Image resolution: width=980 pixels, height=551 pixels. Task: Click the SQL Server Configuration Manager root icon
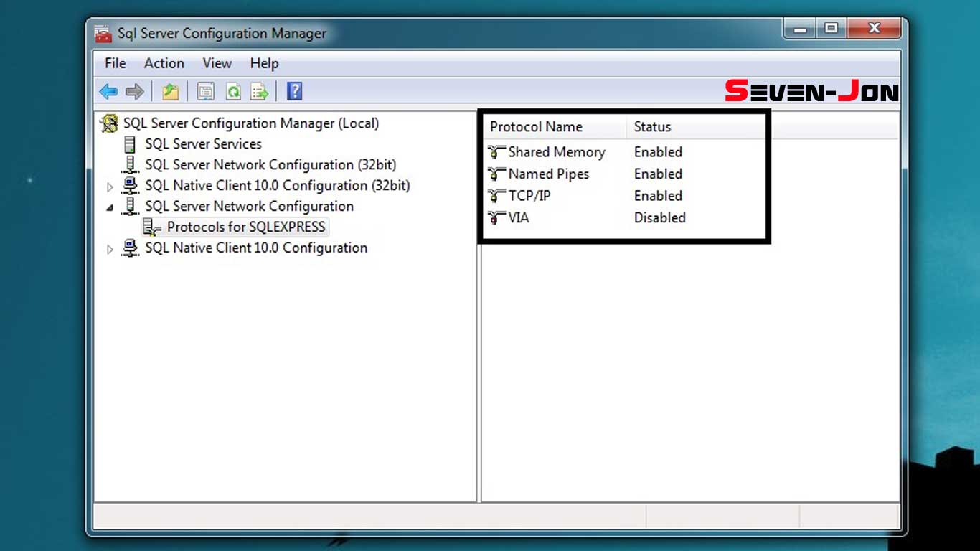coord(110,123)
